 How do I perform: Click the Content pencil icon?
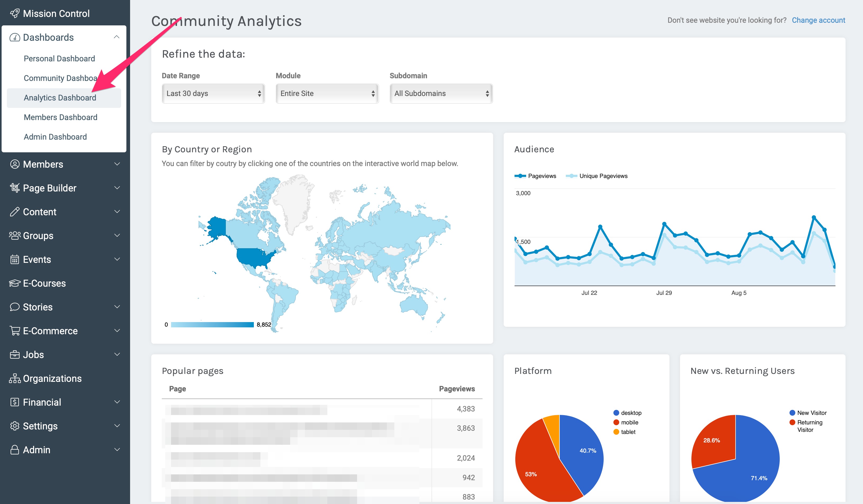[15, 212]
